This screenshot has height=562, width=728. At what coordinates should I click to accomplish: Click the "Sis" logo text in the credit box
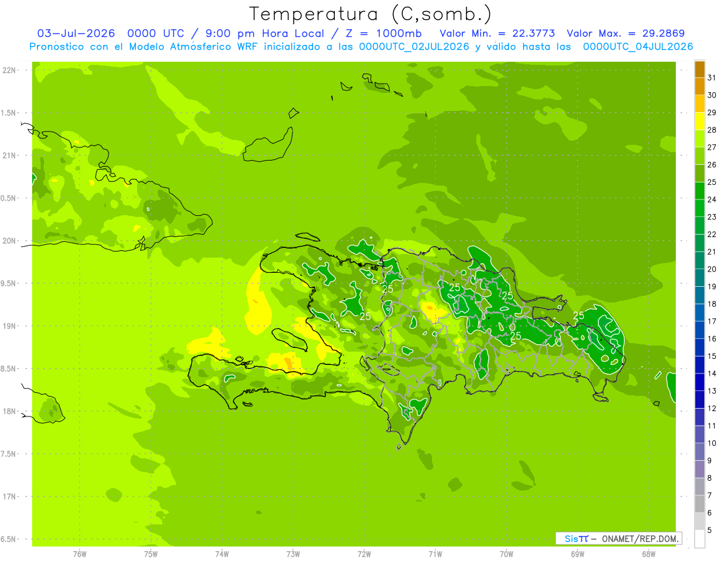coord(571,538)
